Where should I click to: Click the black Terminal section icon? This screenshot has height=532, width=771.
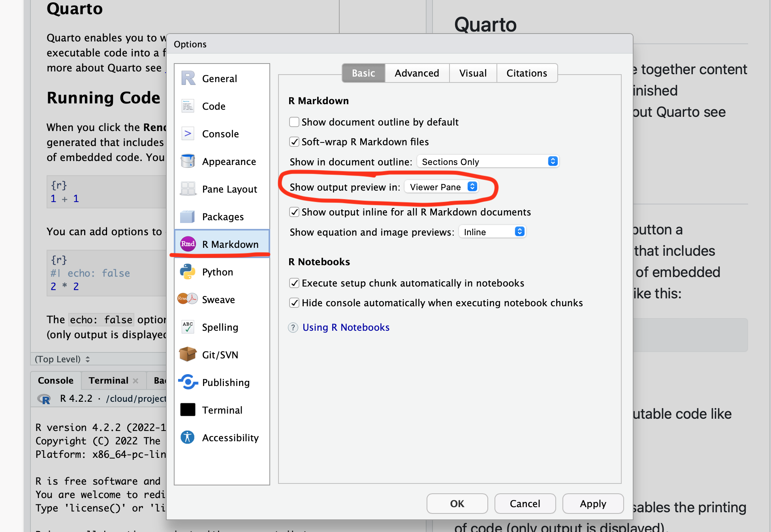[x=188, y=410]
